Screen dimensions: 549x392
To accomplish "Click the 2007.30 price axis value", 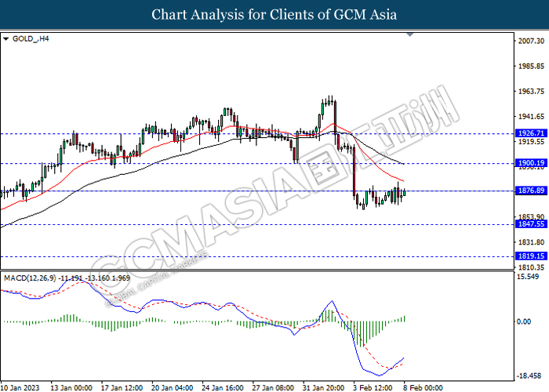I will (531, 41).
